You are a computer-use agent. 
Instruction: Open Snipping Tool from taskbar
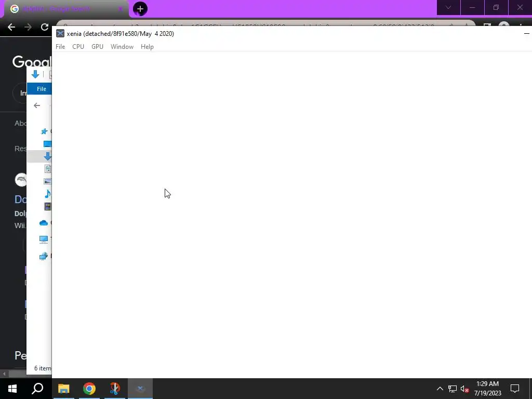(x=115, y=389)
